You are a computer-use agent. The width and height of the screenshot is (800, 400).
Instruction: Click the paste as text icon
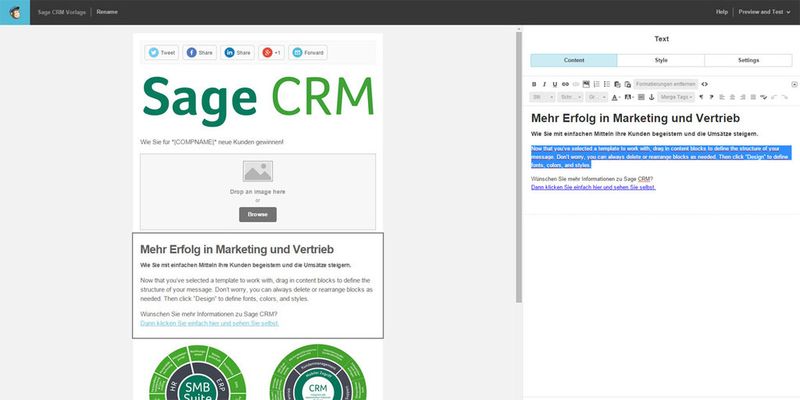(617, 84)
